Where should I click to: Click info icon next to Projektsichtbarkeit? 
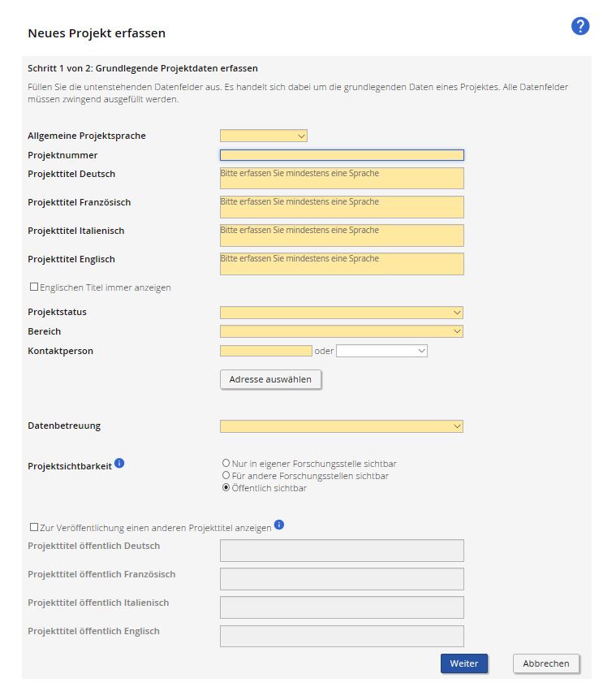[x=119, y=463]
